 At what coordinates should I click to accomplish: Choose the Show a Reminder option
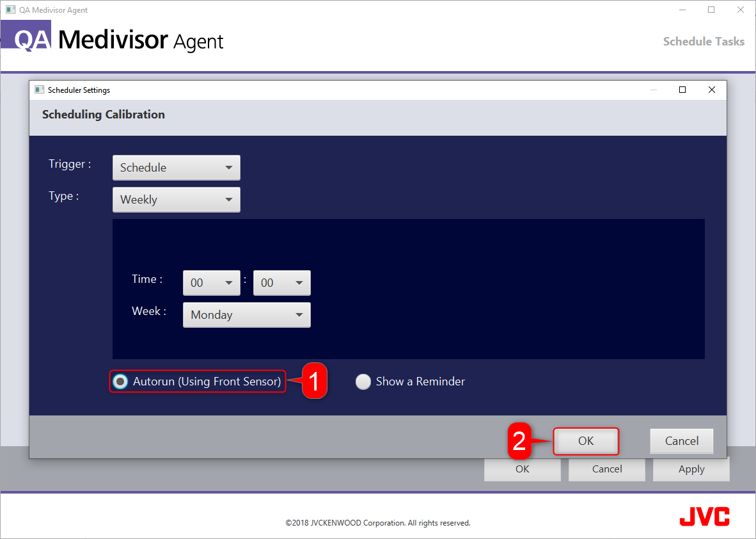(363, 382)
